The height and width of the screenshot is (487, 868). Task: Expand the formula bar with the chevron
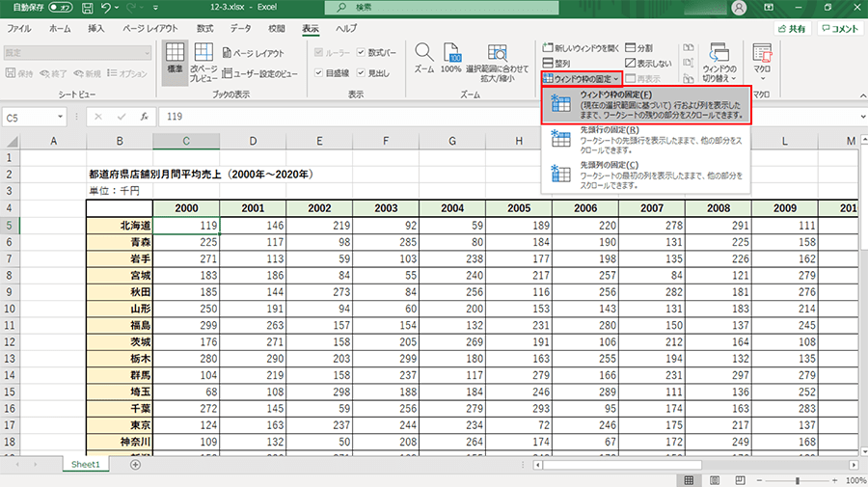863,117
